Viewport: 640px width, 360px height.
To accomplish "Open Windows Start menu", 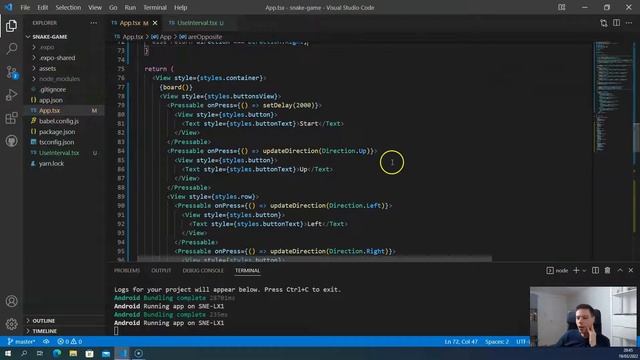I will click(8, 353).
